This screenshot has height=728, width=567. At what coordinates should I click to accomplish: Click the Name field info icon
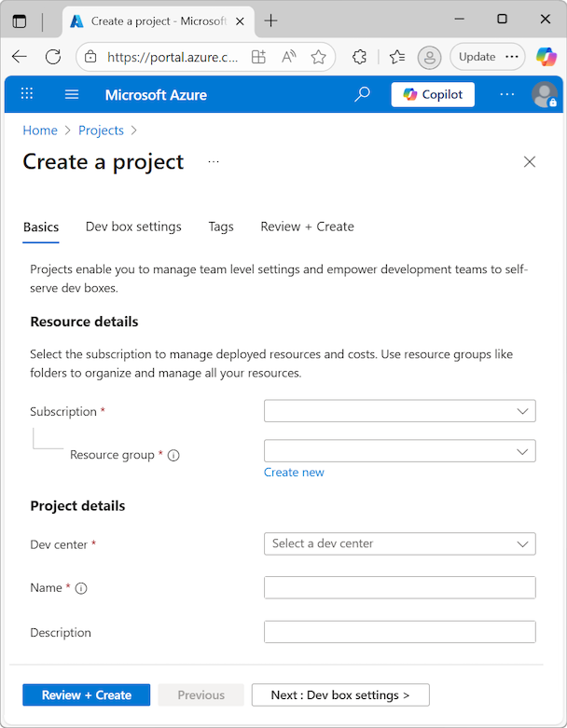(x=81, y=588)
